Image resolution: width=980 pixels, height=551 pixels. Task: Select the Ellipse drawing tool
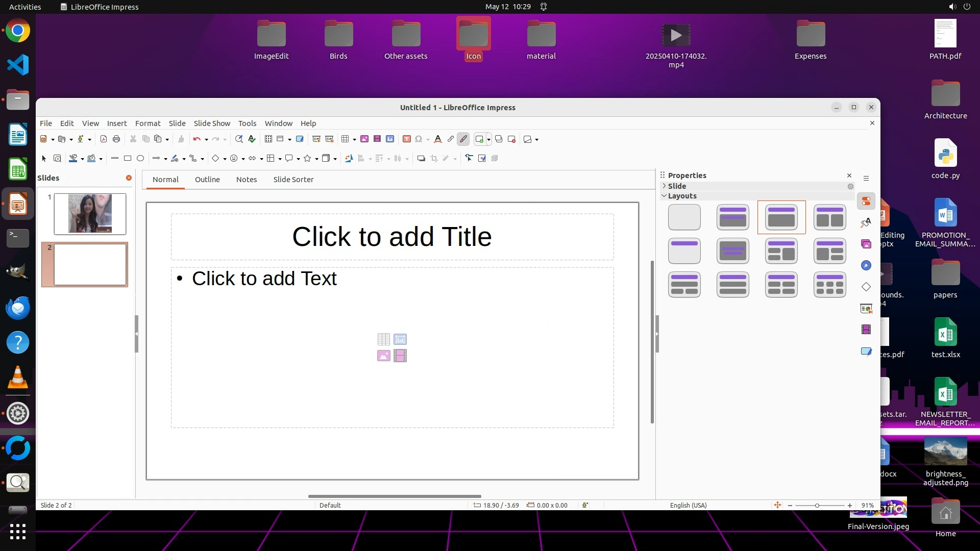140,158
